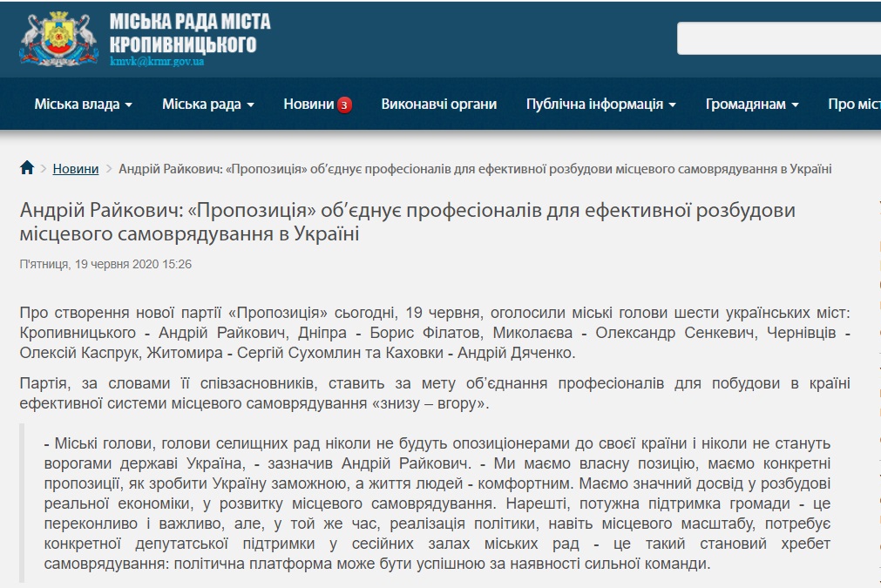Click the paragraph starting Про створення нової партії
Viewport: 881px width, 588px height.
435,333
